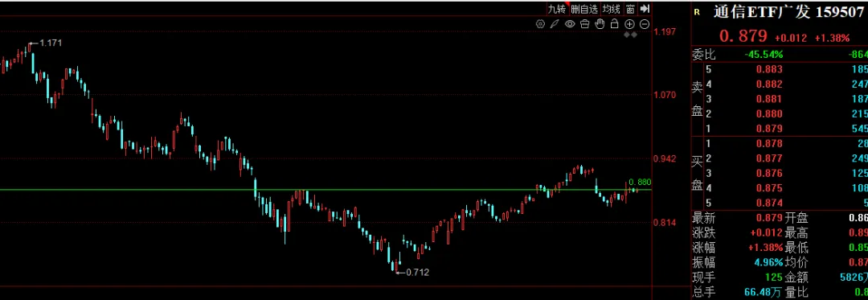Click the 0.814 axis price label
This screenshot has width=868, height=300.
coord(665,223)
